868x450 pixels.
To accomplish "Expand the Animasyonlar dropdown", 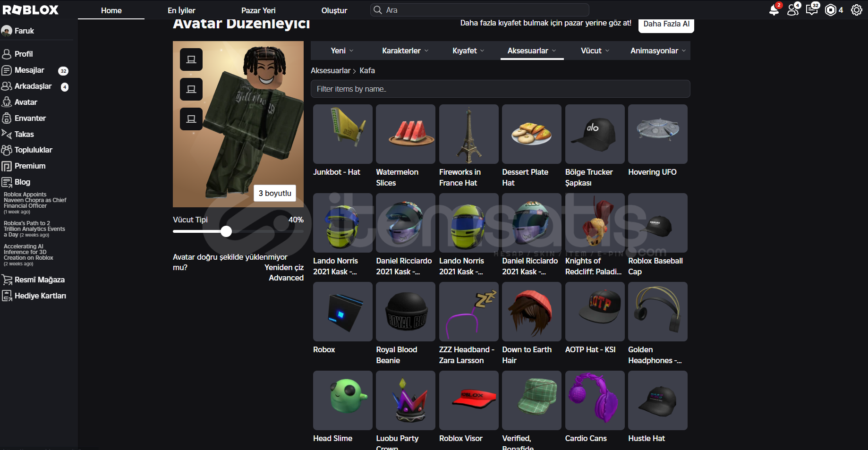I will pyautogui.click(x=658, y=51).
